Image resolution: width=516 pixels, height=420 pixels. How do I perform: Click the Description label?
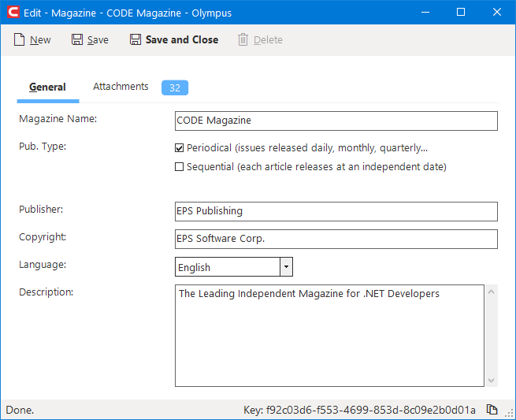[x=46, y=292]
